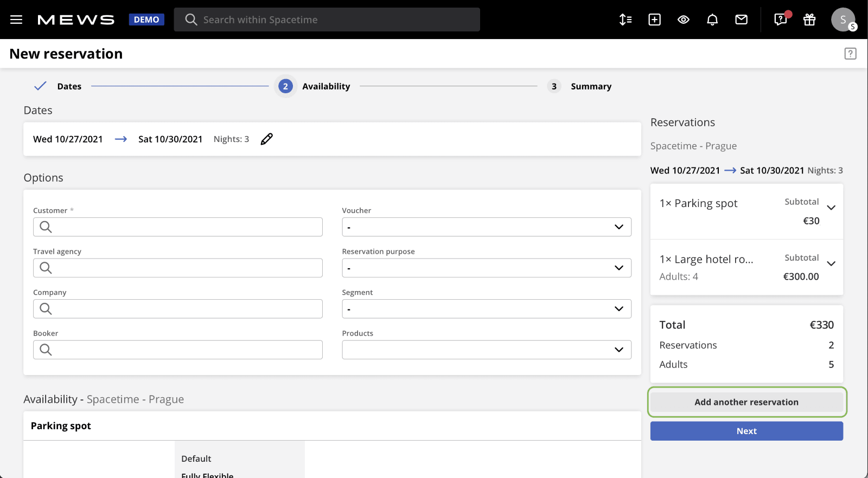Expand the Parking spot subtotal details
Viewport: 868px width, 478px height.
click(x=831, y=208)
